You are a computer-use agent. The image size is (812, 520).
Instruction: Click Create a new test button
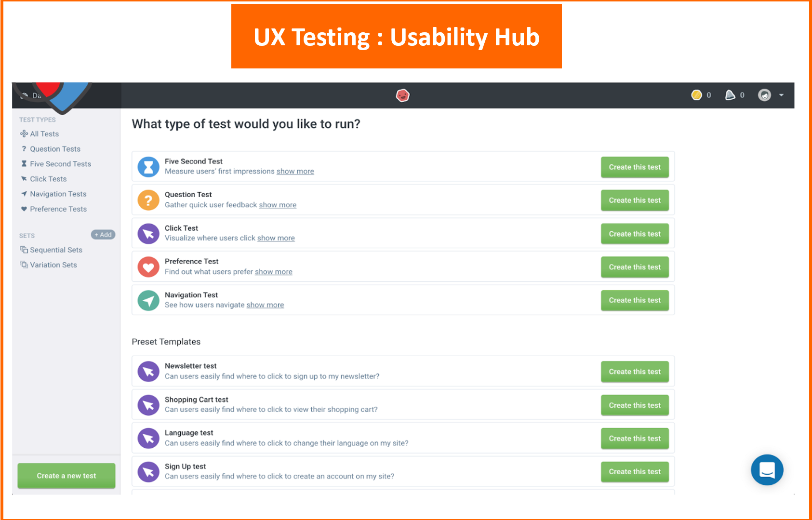[67, 476]
